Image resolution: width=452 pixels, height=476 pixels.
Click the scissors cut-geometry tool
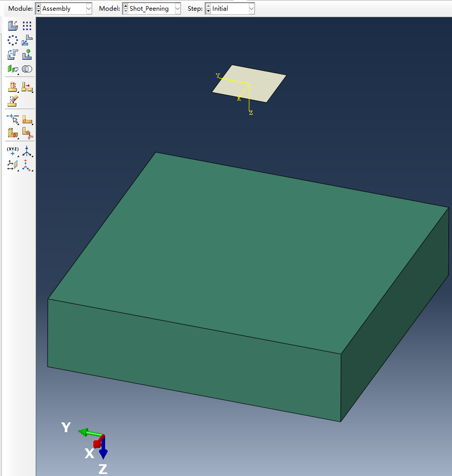click(27, 133)
